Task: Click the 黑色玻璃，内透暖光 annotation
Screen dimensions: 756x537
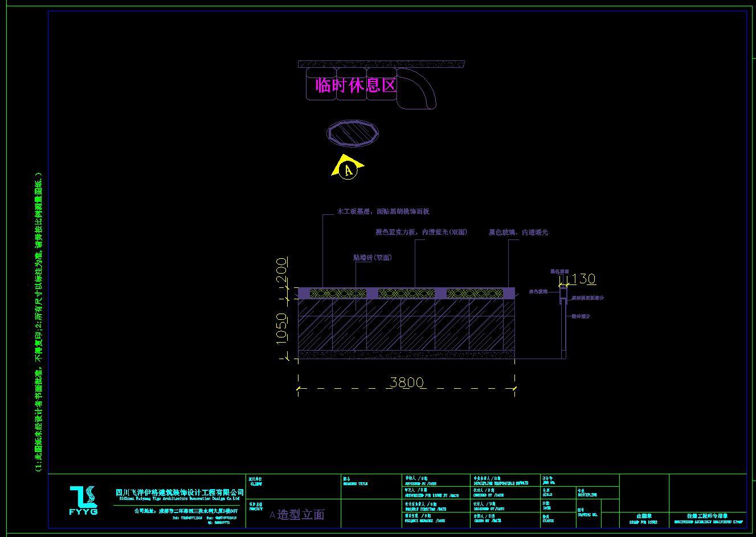Action: click(518, 232)
